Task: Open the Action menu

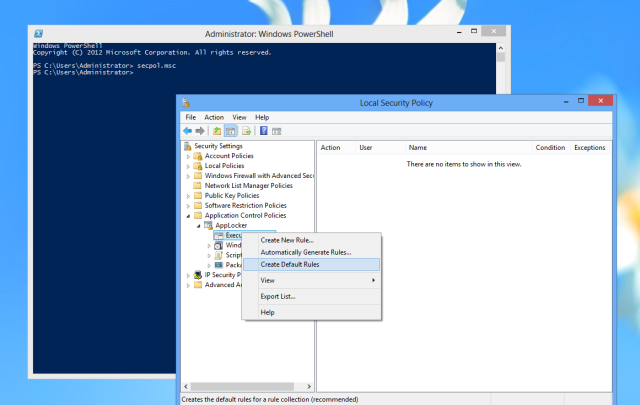Action: pos(214,117)
